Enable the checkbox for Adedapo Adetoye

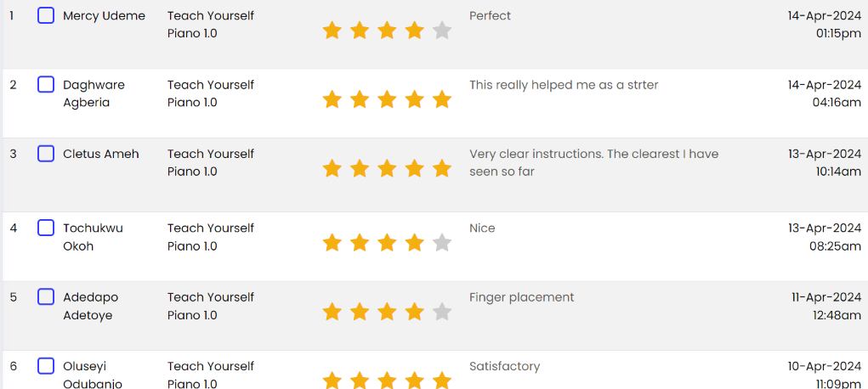(46, 296)
